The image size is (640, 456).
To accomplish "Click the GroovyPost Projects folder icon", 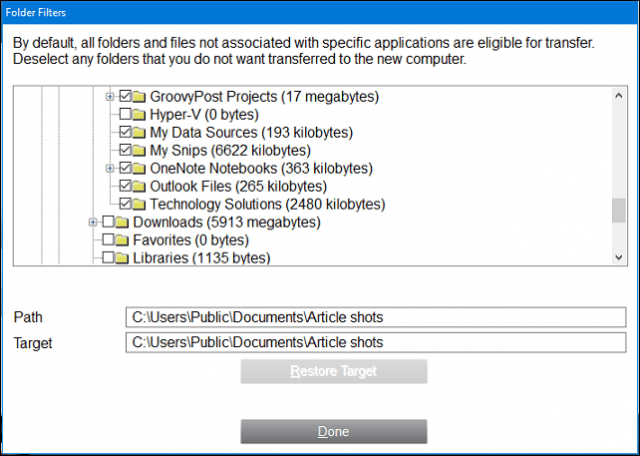I will [139, 97].
